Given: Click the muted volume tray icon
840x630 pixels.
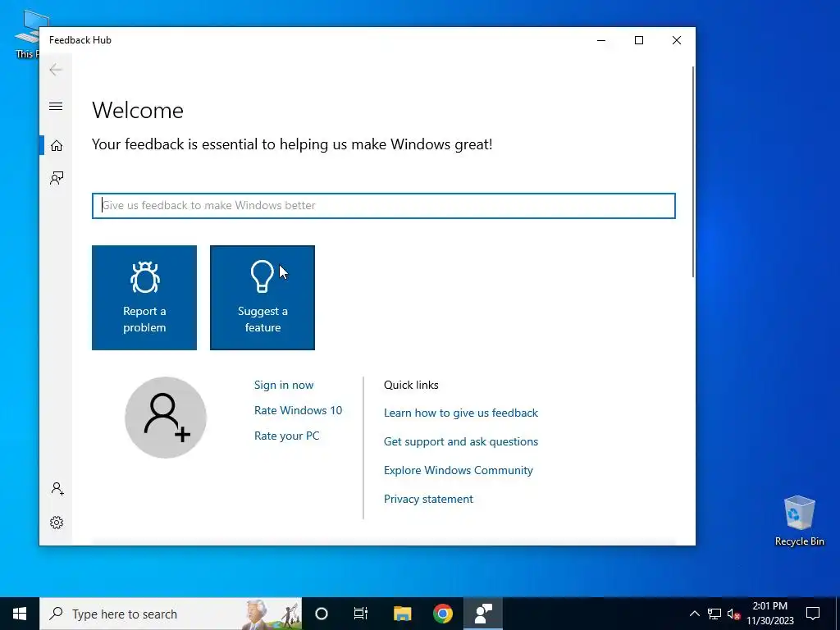Looking at the screenshot, I should click(x=733, y=614).
